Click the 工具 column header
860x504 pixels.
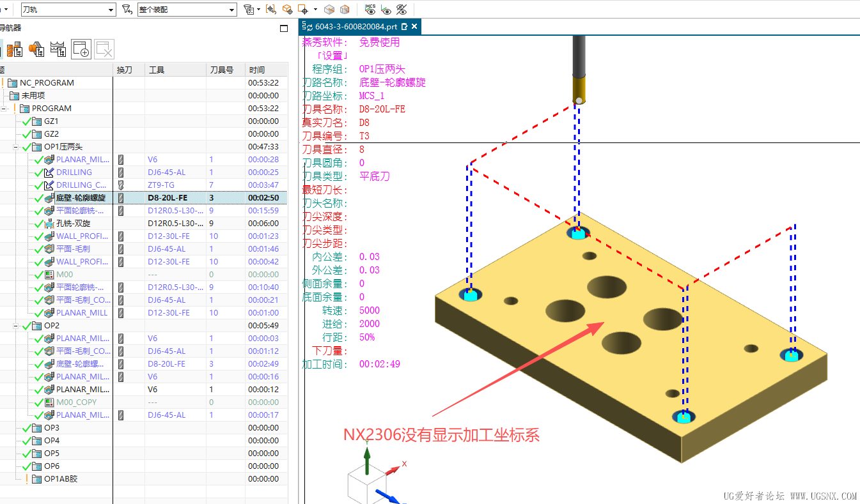157,70
